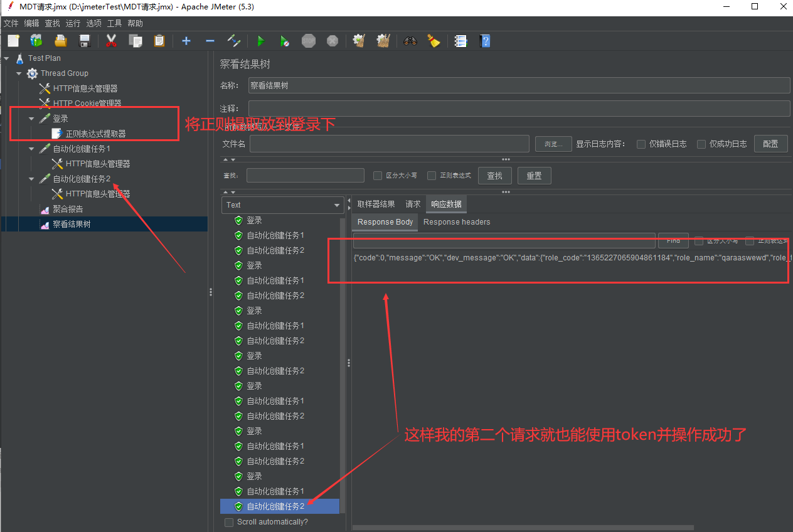The image size is (793, 532).
Task: Open the Function Helper dialog icon
Action: click(461, 41)
